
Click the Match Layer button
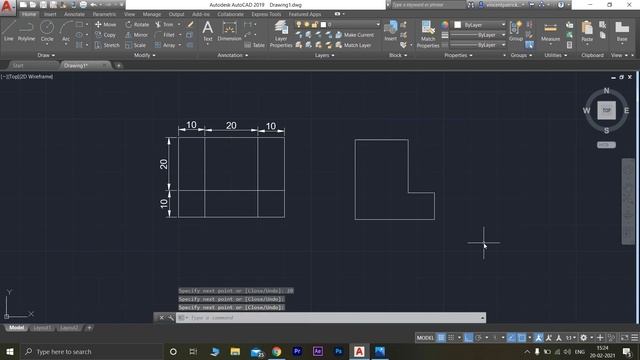[x=353, y=45]
